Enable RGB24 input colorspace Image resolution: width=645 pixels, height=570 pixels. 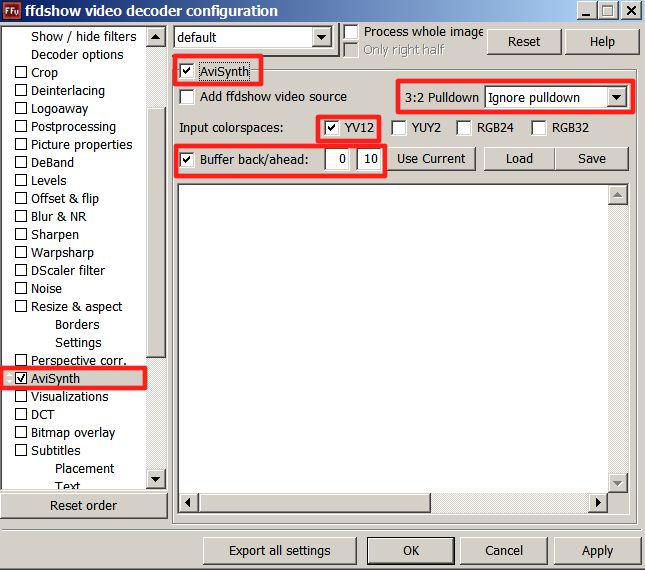pos(464,128)
